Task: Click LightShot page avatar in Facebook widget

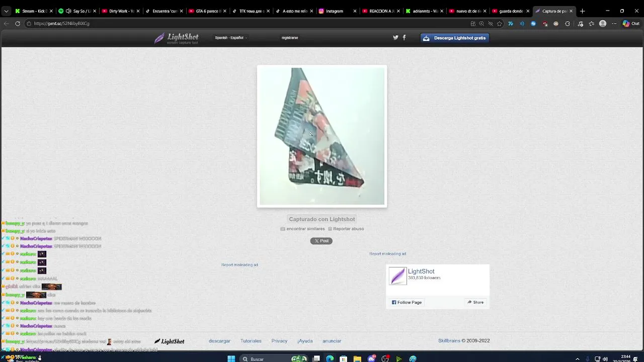Action: point(397,276)
